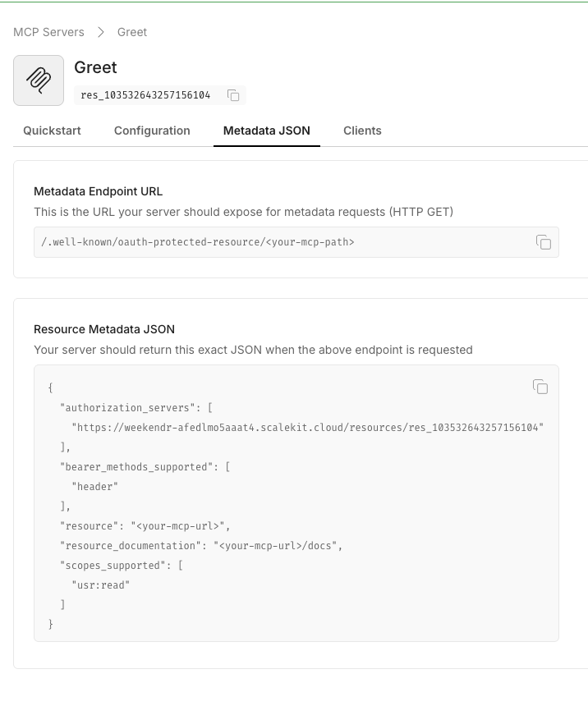The image size is (588, 706).
Task: Switch to the Quickstart tab
Action: coord(51,131)
